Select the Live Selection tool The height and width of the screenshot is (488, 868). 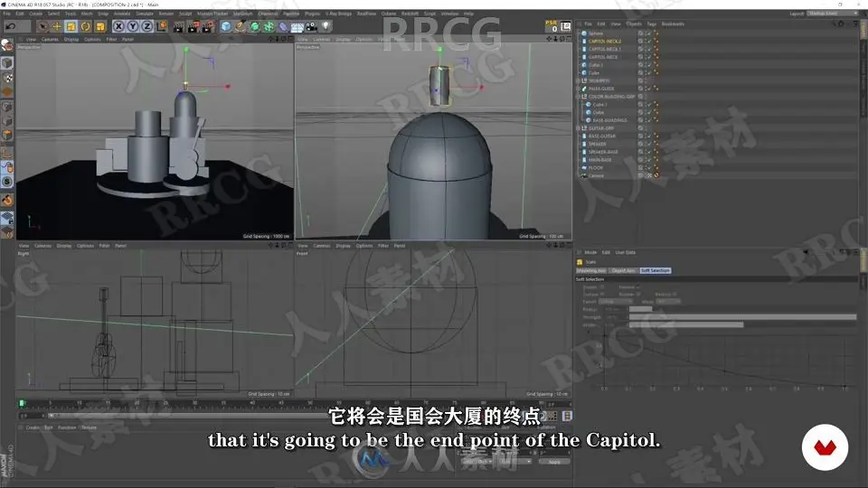point(42,26)
